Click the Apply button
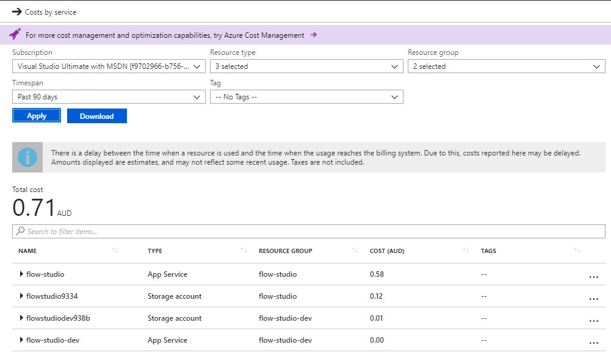Viewport: 611px width, 364px height. [x=37, y=116]
